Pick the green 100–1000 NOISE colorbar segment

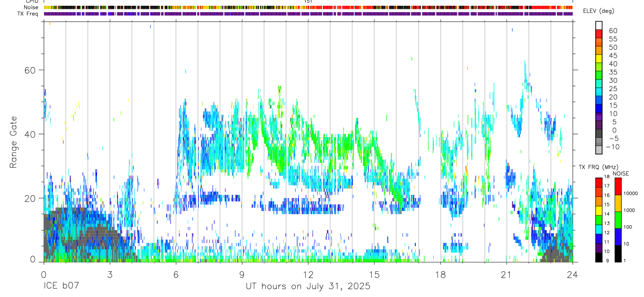pos(618,219)
